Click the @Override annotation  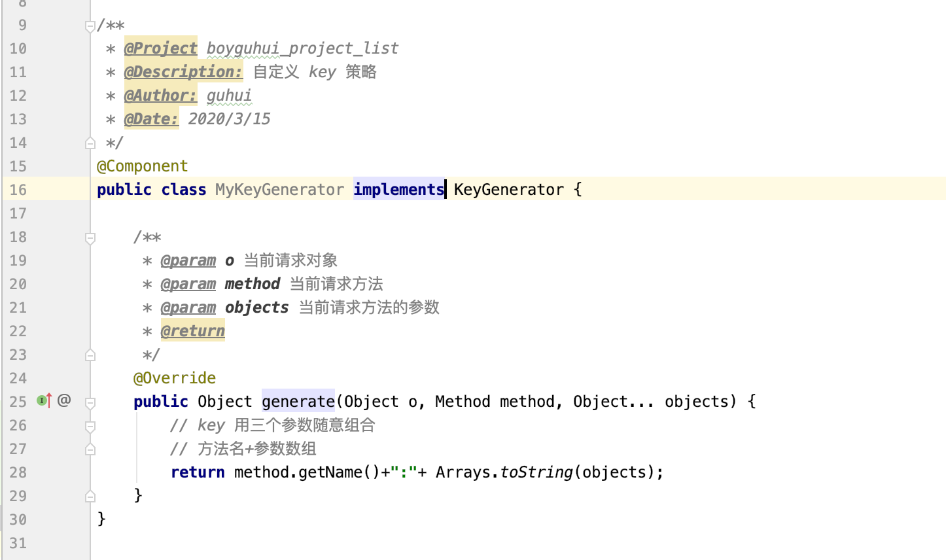click(175, 378)
